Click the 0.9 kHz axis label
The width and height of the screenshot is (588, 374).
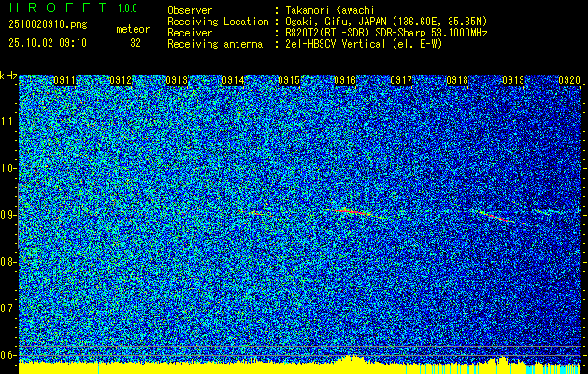tap(8, 215)
